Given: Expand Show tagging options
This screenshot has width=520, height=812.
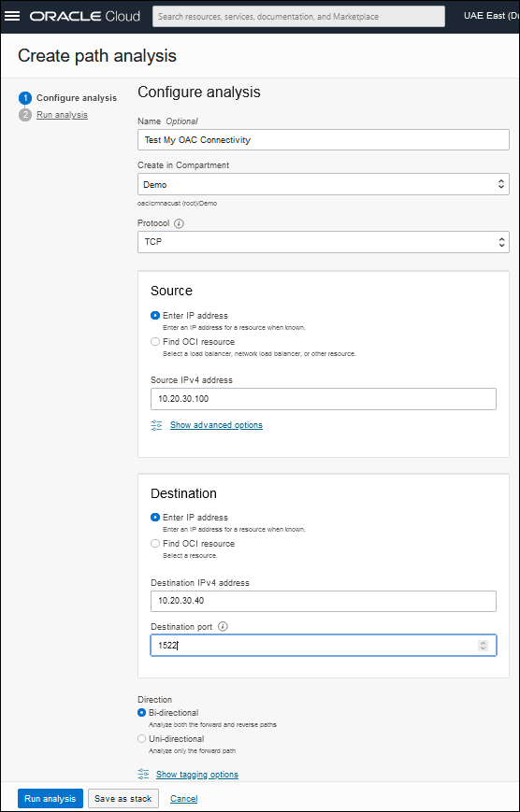Looking at the screenshot, I should [197, 775].
